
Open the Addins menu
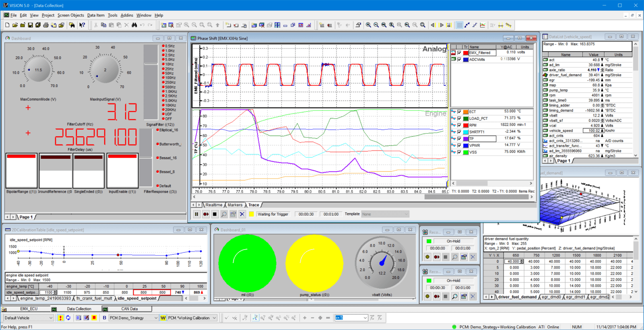click(x=127, y=15)
